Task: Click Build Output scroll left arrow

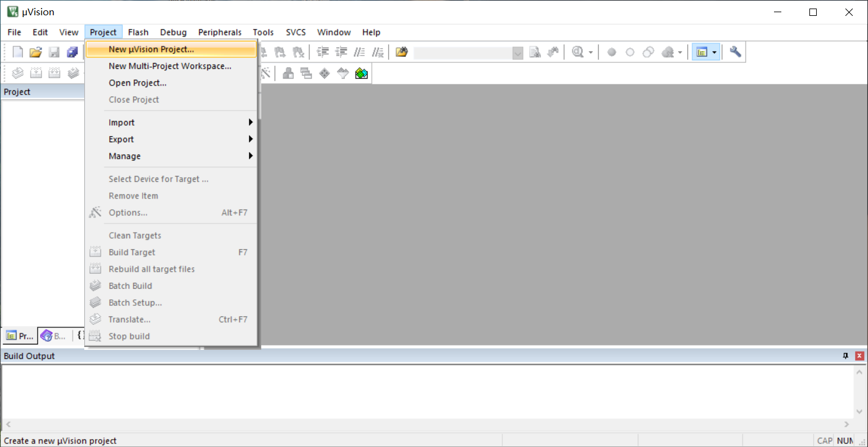Action: coord(8,424)
